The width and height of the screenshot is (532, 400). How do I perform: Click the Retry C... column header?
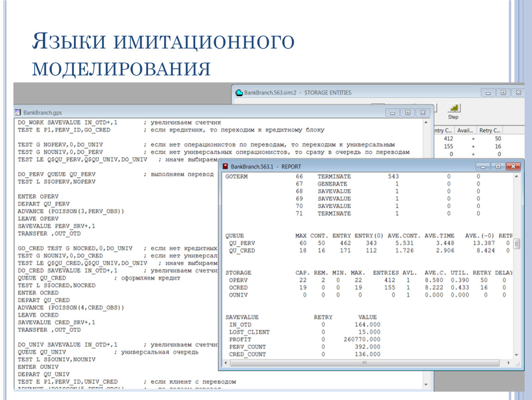(489, 131)
